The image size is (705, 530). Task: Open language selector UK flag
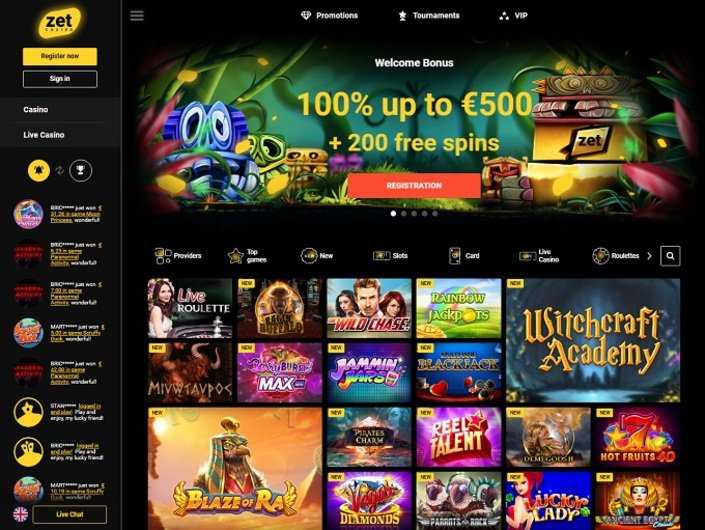(x=20, y=514)
